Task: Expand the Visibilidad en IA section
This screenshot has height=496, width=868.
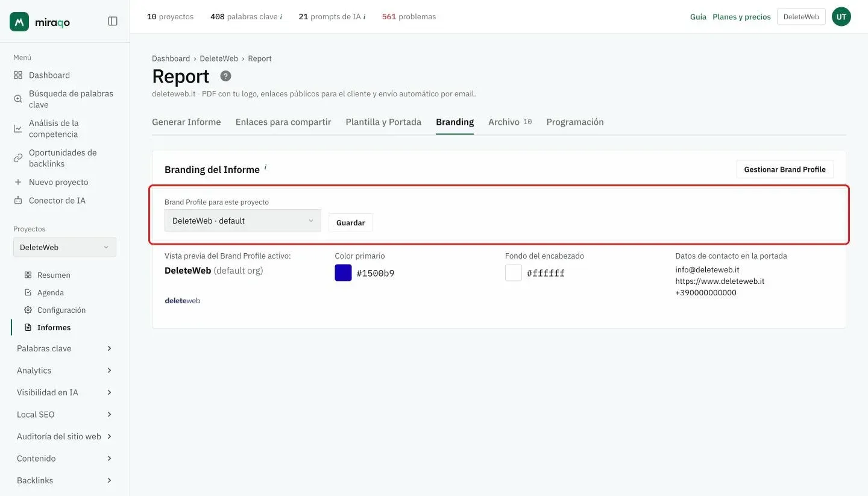Action: pyautogui.click(x=64, y=392)
